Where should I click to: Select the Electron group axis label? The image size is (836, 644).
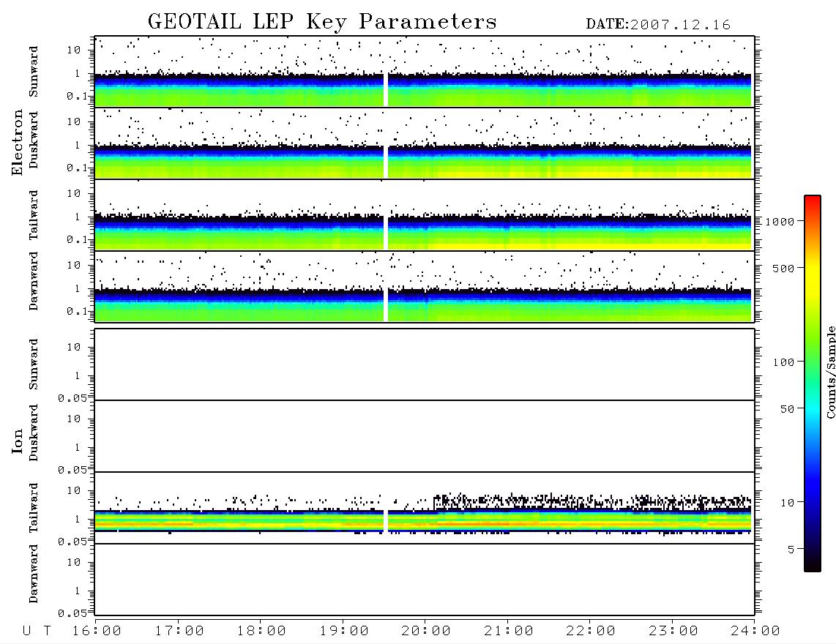[17, 143]
